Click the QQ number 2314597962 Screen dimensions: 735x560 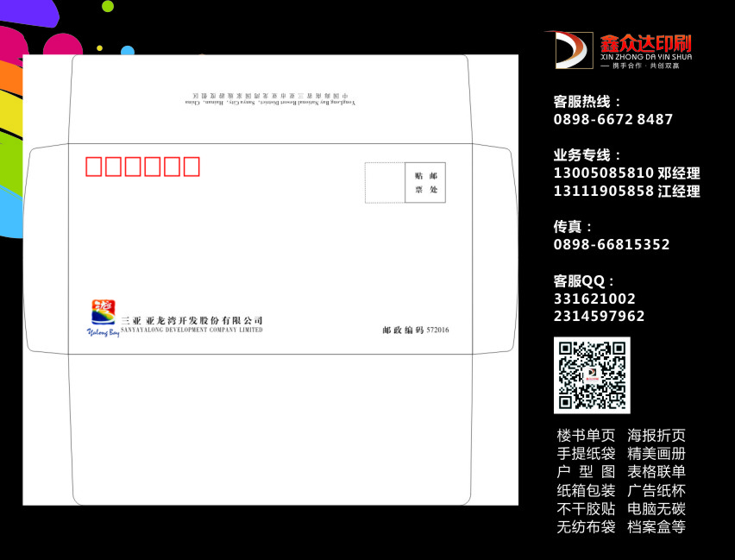(599, 317)
